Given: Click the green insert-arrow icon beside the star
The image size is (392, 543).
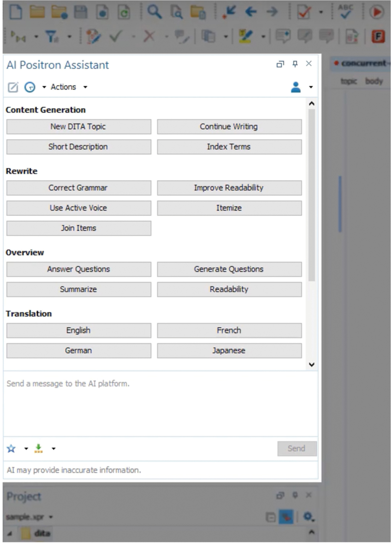Looking at the screenshot, I should pyautogui.click(x=39, y=449).
